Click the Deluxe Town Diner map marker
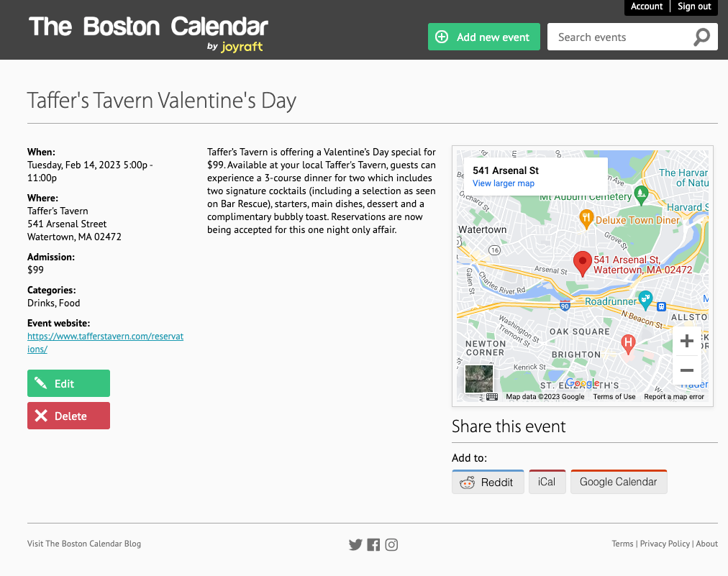This screenshot has height=576, width=728. tap(586, 219)
